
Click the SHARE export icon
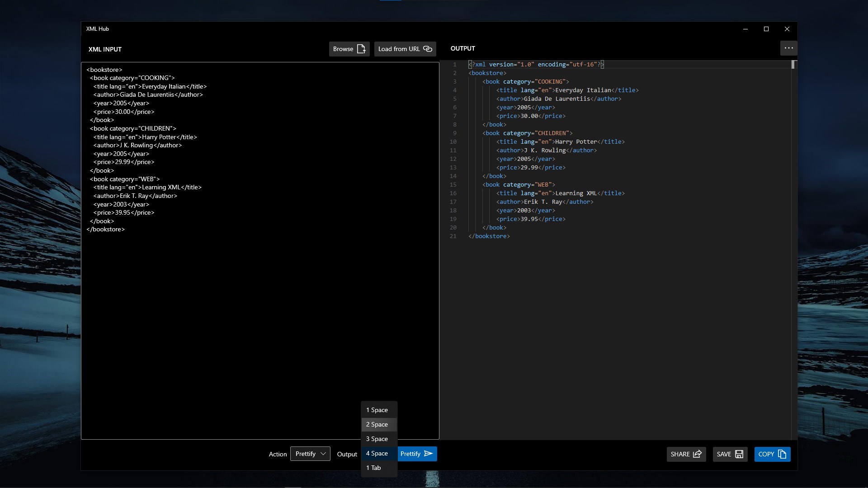pyautogui.click(x=697, y=454)
